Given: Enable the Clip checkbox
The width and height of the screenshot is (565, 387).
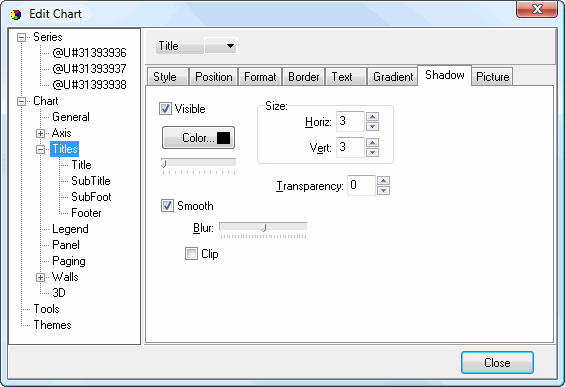Looking at the screenshot, I should (x=191, y=254).
